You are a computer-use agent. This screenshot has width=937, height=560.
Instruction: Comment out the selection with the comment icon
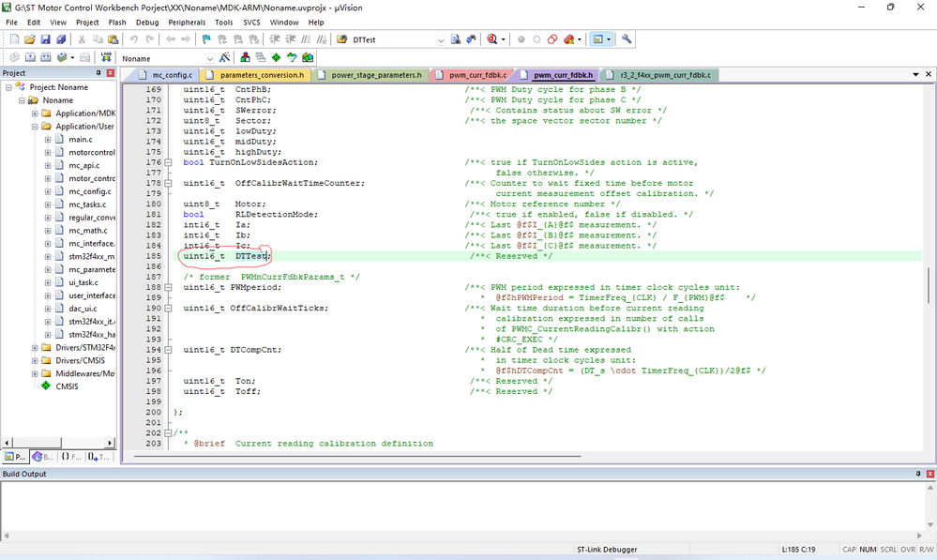[306, 39]
